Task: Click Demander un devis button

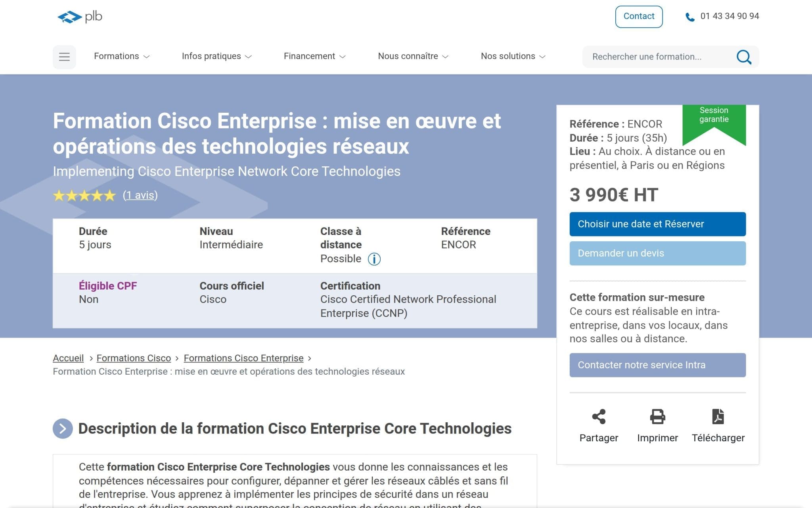Action: point(657,253)
